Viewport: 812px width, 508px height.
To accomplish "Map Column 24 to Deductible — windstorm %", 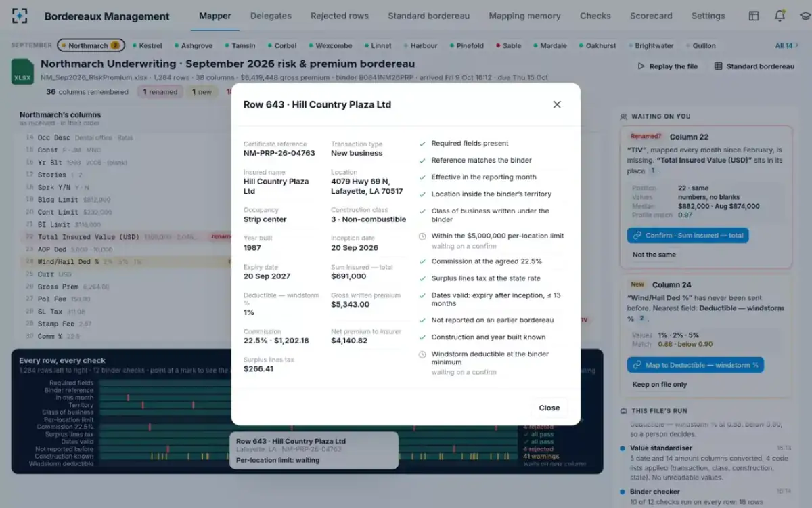I will point(696,365).
